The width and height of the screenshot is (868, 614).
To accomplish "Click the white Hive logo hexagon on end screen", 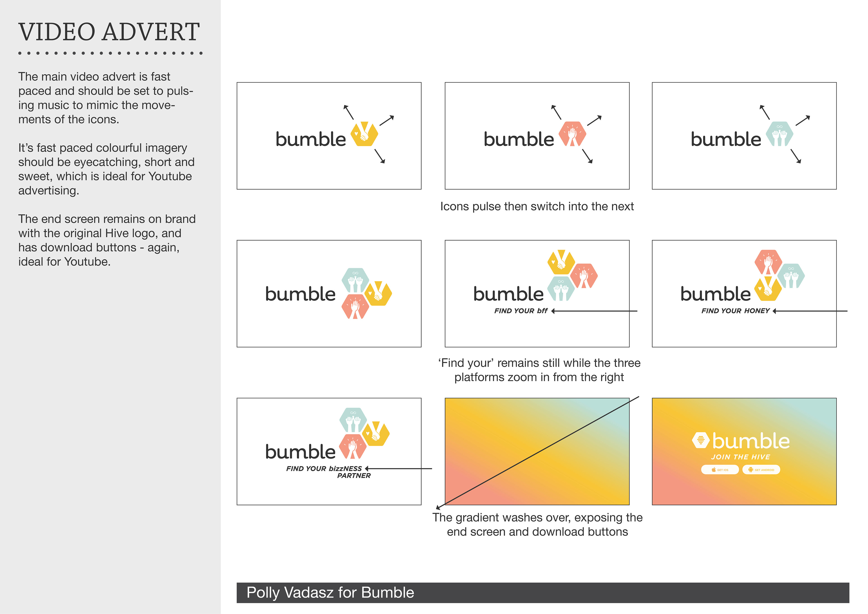I will click(701, 440).
